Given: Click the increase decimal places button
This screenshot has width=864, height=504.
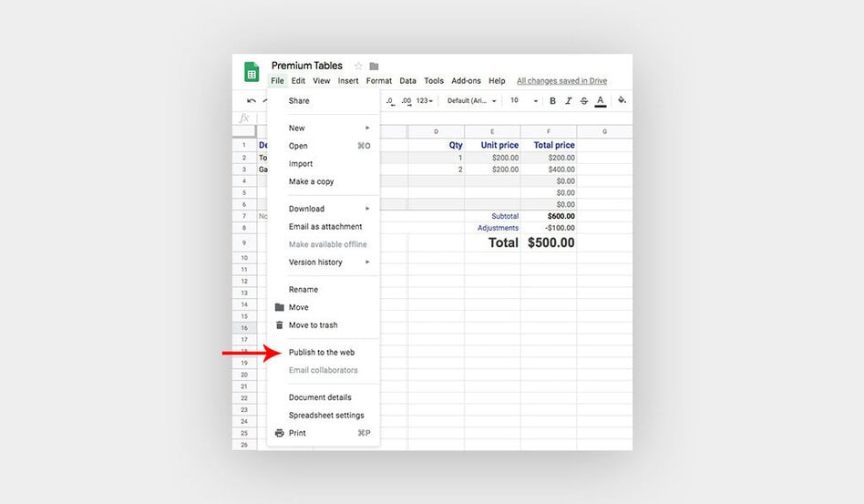Looking at the screenshot, I should pyautogui.click(x=406, y=101).
